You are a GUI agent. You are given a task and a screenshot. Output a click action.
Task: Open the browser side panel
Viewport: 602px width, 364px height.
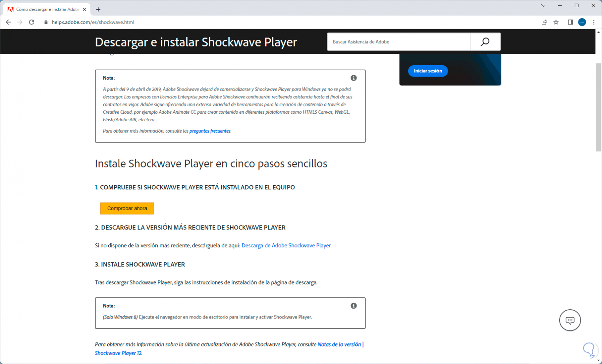click(570, 22)
